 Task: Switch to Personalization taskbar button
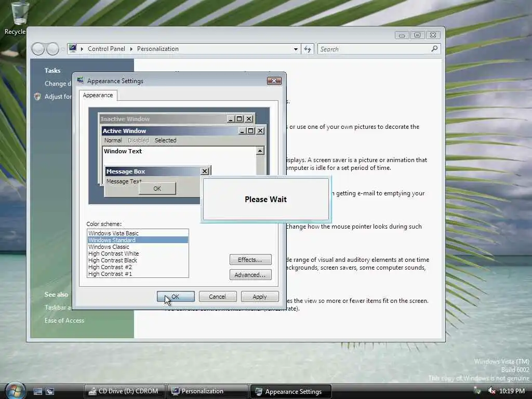click(208, 391)
